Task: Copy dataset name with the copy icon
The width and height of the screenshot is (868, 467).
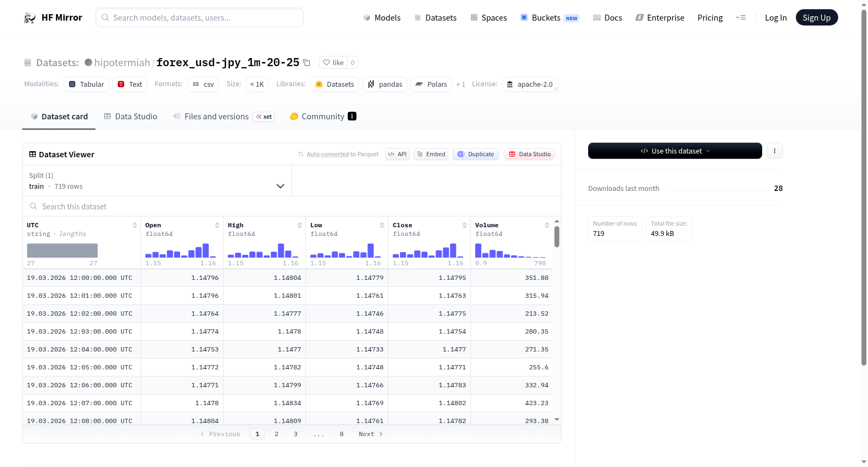Action: (307, 62)
